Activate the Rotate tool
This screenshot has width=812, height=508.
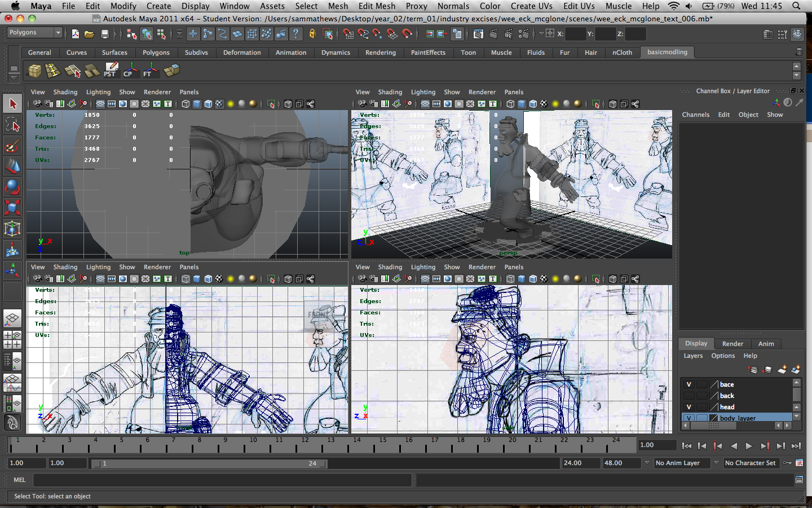(12, 186)
